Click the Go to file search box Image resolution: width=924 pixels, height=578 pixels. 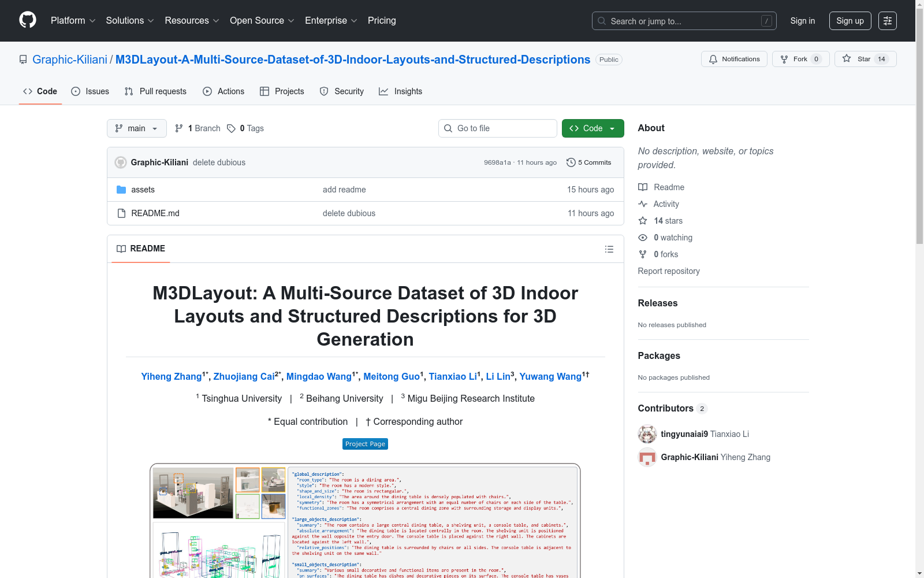pos(498,128)
